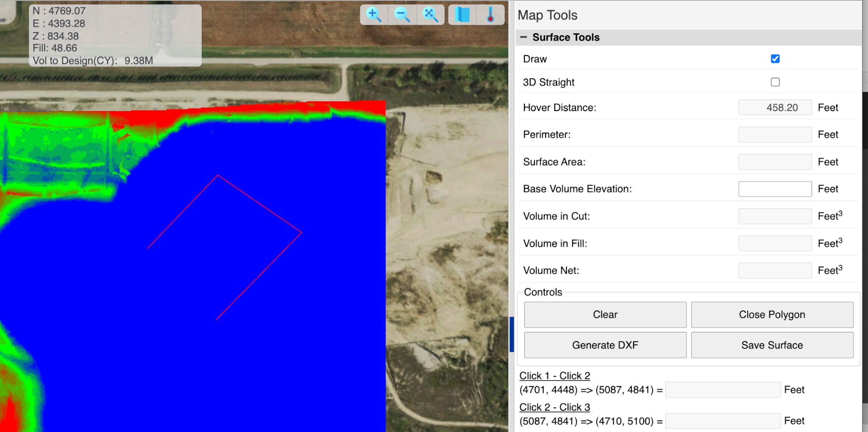Click the Hover Distance value field
The height and width of the screenshot is (432, 868).
(775, 108)
